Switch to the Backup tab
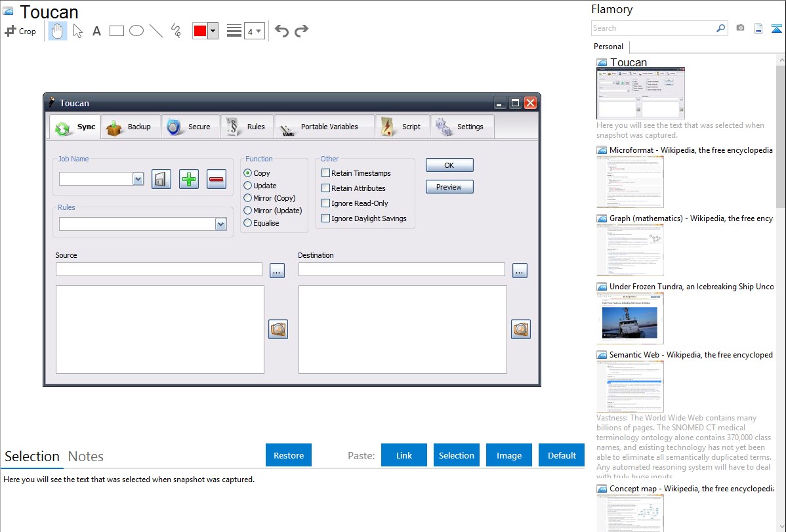Screen dimensions: 786x532 (x=131, y=127)
